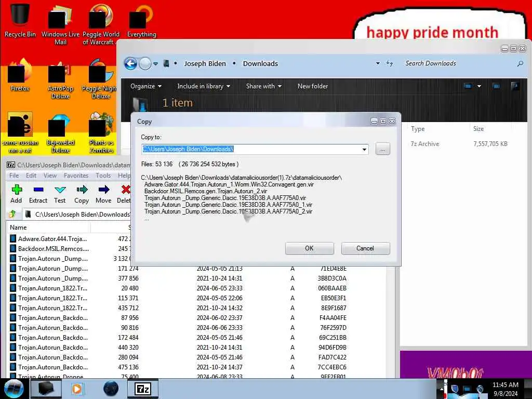Click the Downloads breadcrumb in explorer
The image size is (532, 399).
tap(260, 63)
